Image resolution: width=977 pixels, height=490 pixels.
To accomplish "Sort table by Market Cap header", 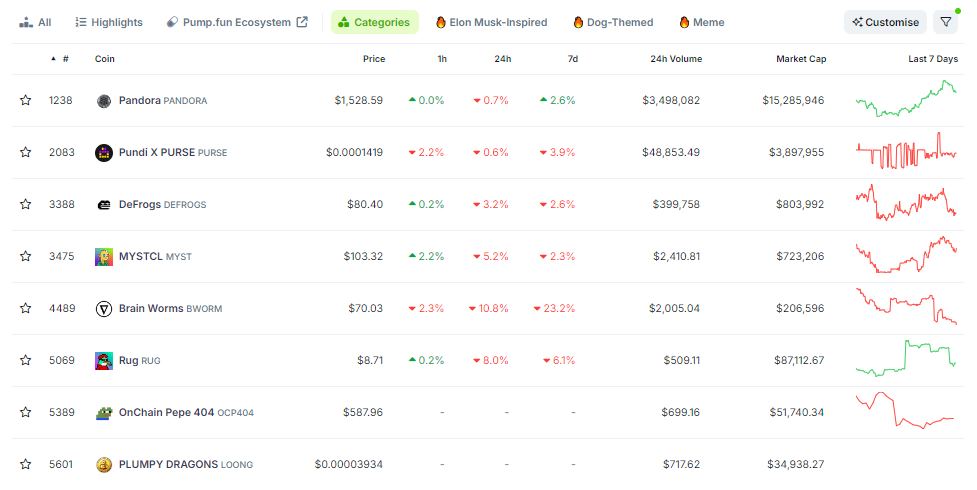I will click(x=801, y=59).
